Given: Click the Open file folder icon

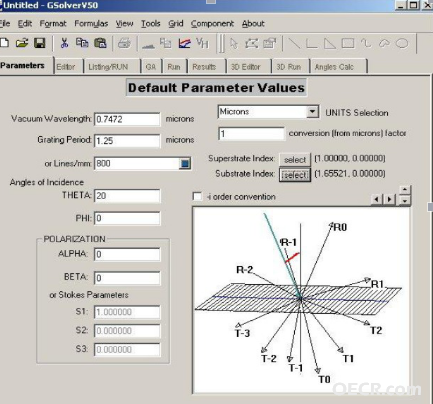Looking at the screenshot, I should [22, 43].
